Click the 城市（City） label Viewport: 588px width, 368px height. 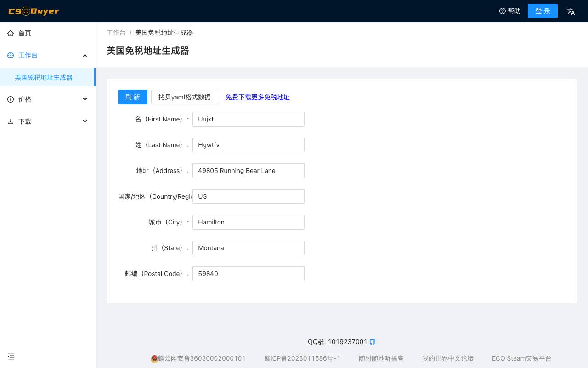(169, 222)
